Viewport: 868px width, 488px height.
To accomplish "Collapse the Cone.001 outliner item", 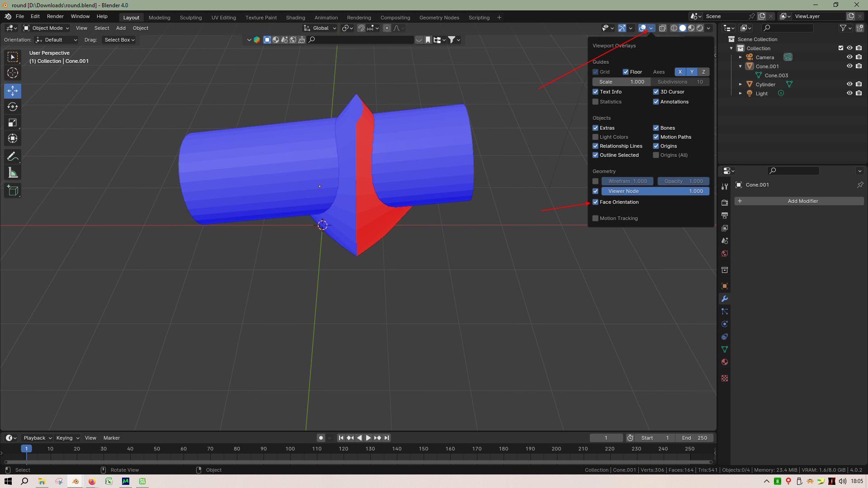I will click(741, 66).
